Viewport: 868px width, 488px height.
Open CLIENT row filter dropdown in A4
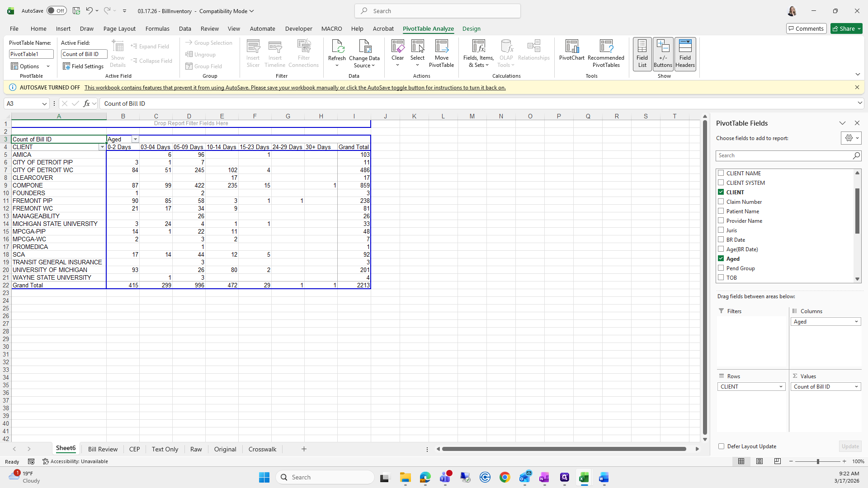pyautogui.click(x=102, y=147)
